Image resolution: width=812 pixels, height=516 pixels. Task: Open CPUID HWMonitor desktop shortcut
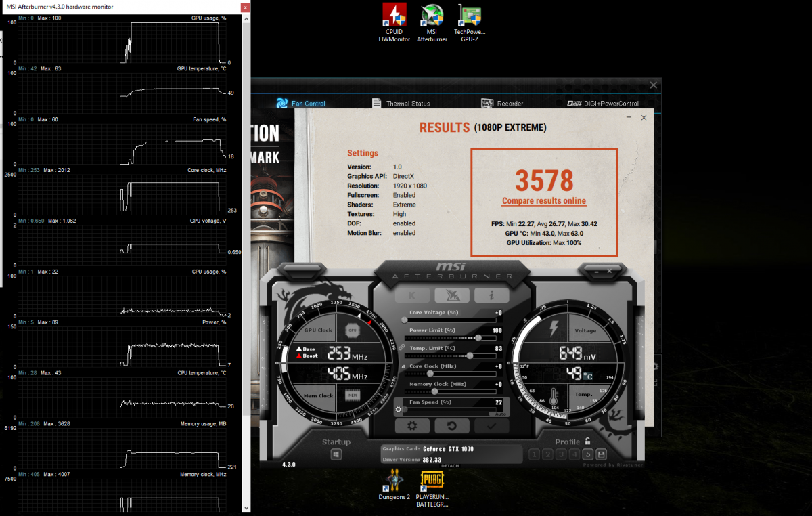(x=394, y=22)
